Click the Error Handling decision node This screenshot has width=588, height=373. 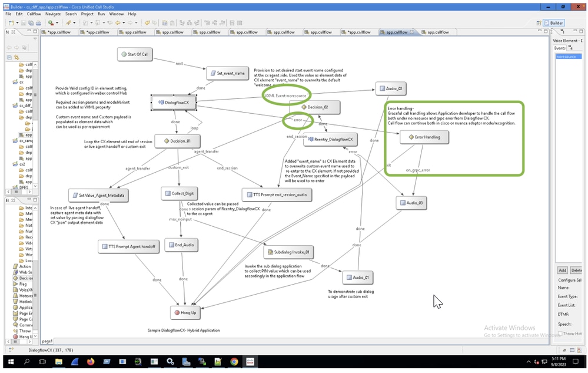[x=424, y=137]
